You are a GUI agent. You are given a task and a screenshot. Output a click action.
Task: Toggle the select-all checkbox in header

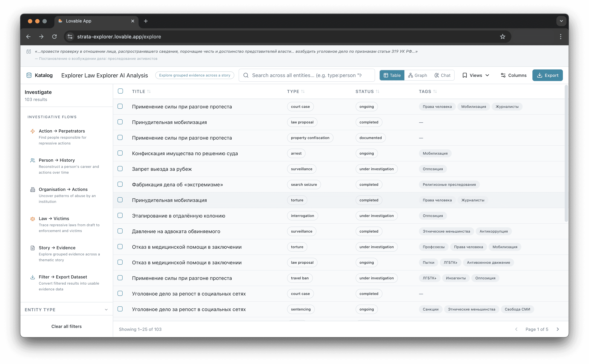tap(120, 91)
